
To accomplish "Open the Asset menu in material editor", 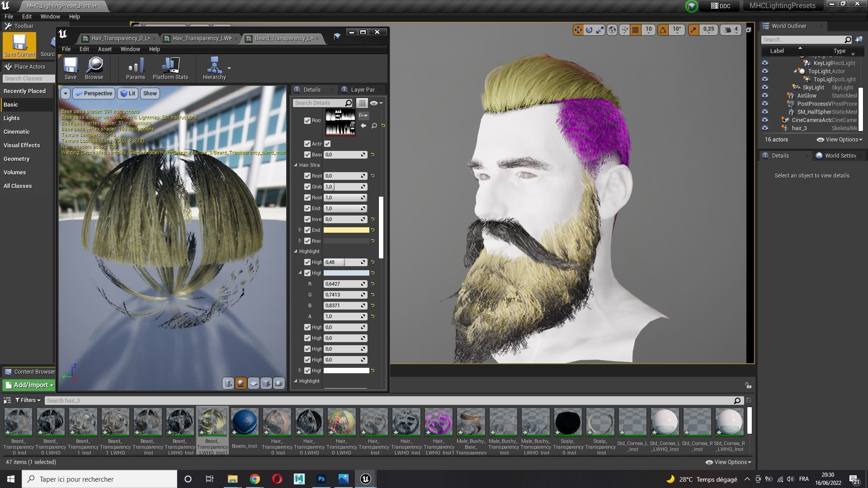I will click(104, 49).
